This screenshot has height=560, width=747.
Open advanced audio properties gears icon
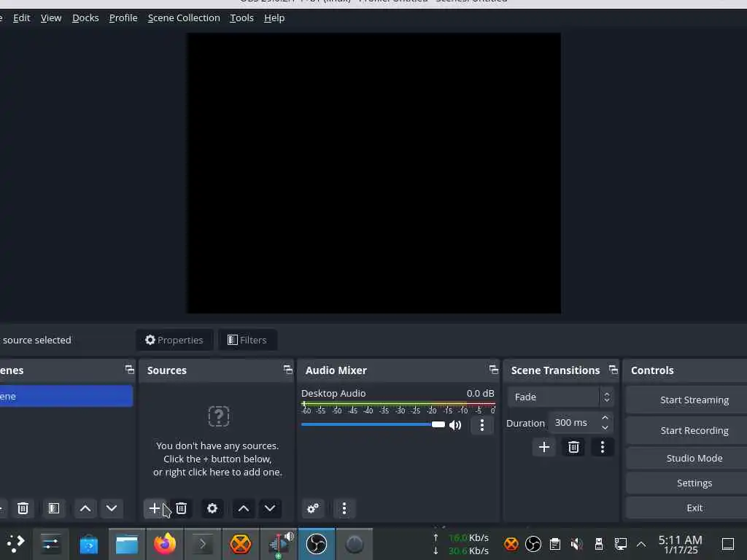[x=313, y=508]
